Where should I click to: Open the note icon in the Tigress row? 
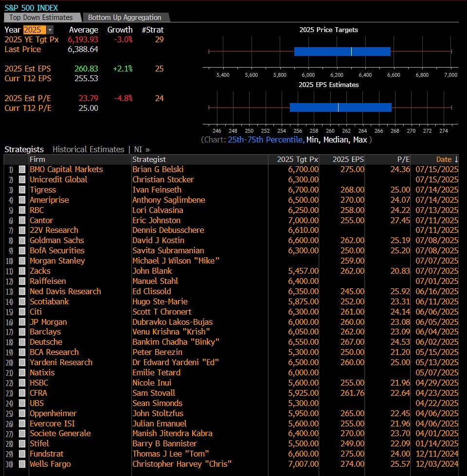(x=22, y=190)
